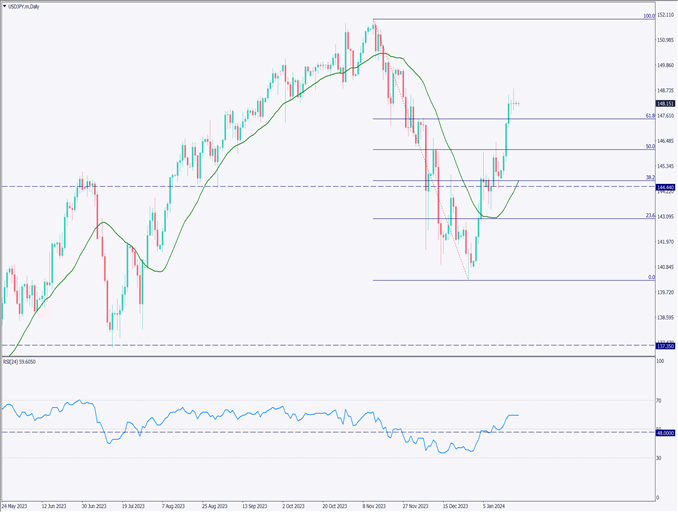Select the current price tag 148.153
This screenshot has width=678, height=512.
(x=666, y=103)
